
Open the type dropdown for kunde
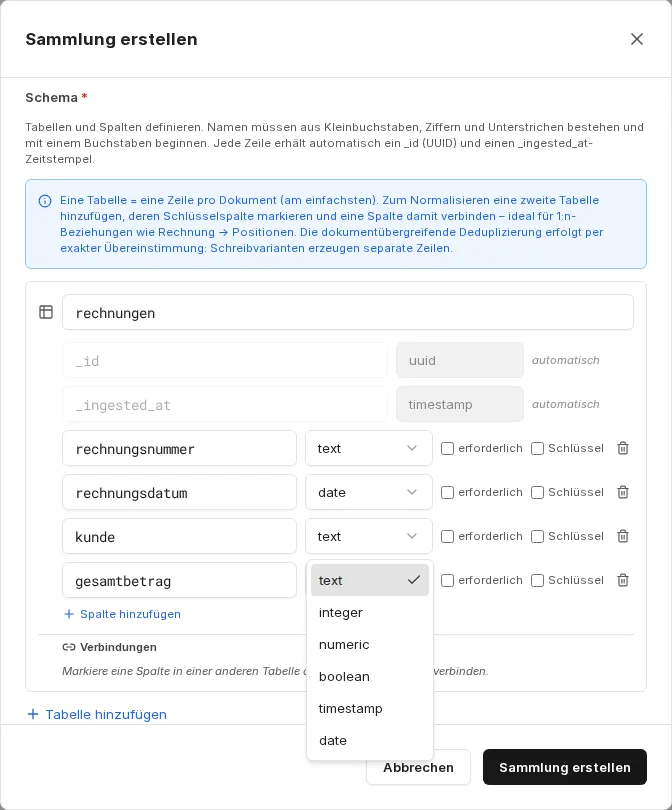pos(369,536)
